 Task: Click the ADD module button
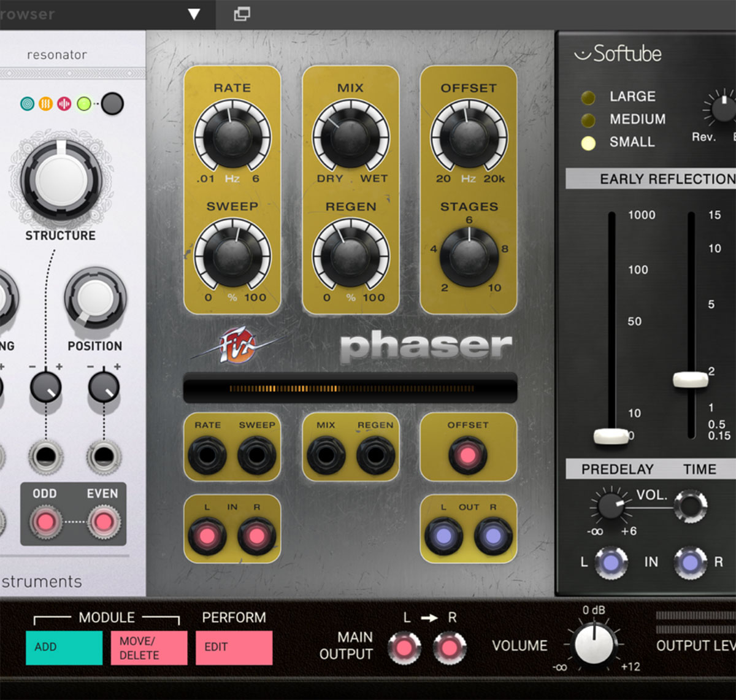pos(64,647)
